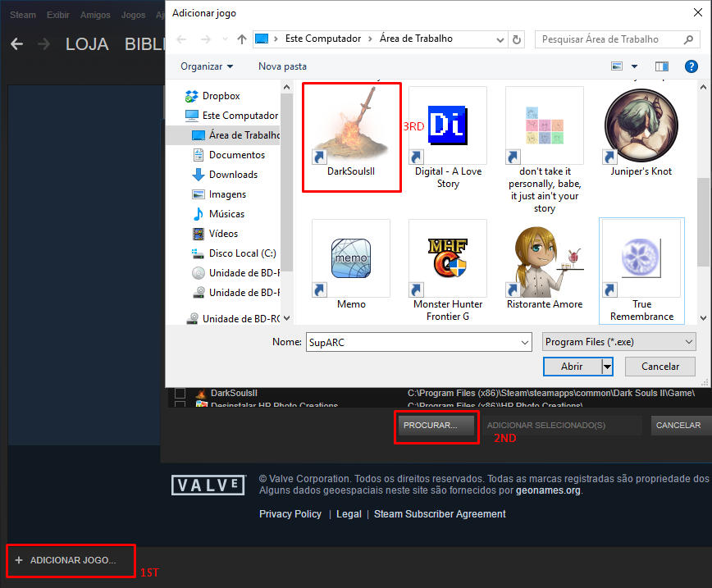Click PROCURAR... in Steam dialog
712x588 pixels.
tap(436, 426)
